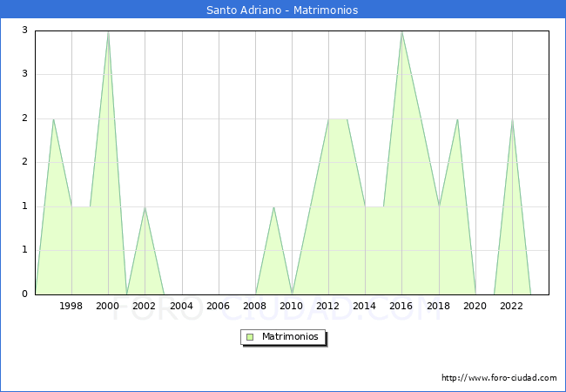Image resolution: width=566 pixels, height=392 pixels.
Task: Click the 2016 x-axis year label
Action: click(x=401, y=306)
